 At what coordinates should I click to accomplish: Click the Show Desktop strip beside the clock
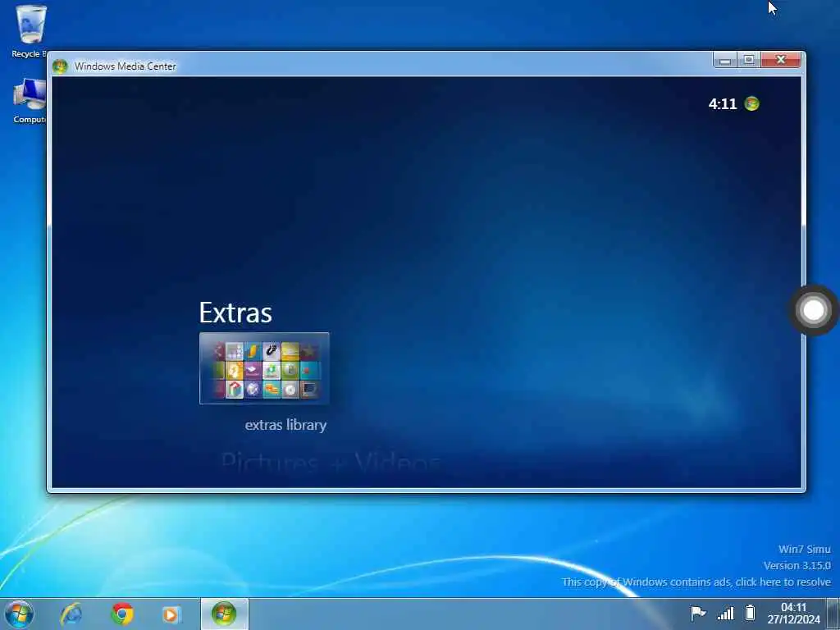click(x=833, y=614)
